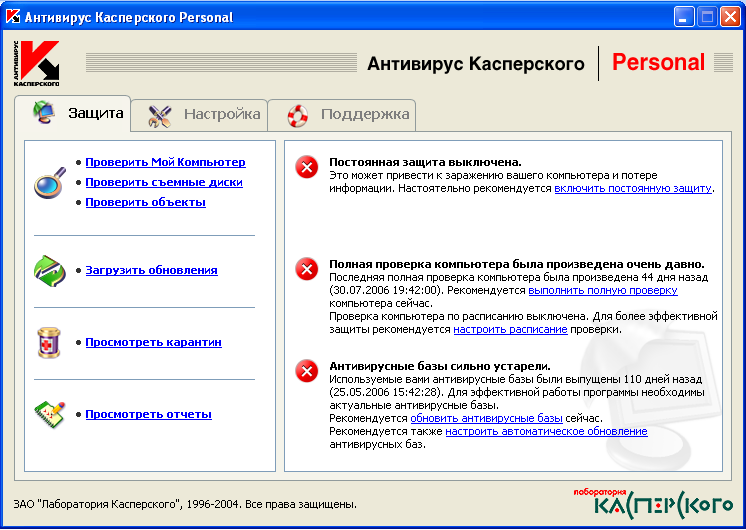Screen dimensions: 746x530
Task: Click the red 'Personal' header text
Action: (658, 63)
